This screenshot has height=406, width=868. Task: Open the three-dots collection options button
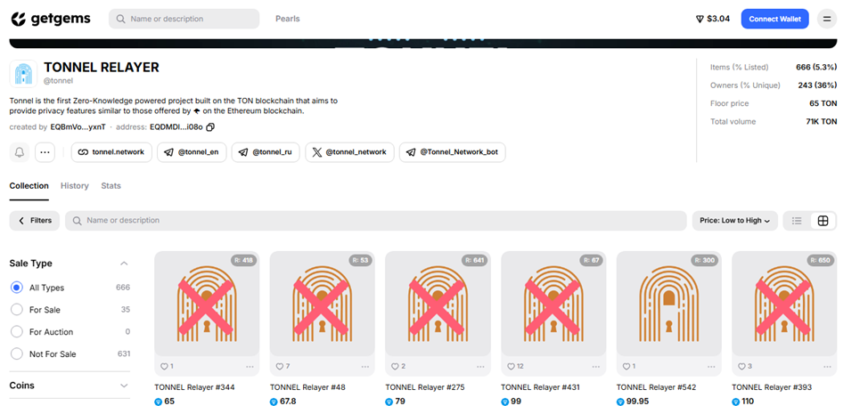point(45,152)
